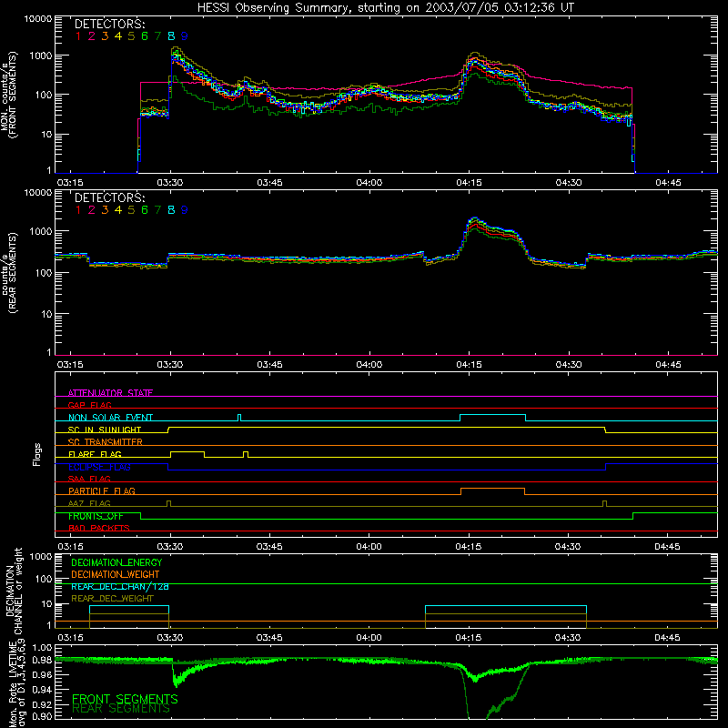This screenshot has height=728, width=728.
Task: Click 03:30 tick label under front segments plot
Action: (x=170, y=183)
